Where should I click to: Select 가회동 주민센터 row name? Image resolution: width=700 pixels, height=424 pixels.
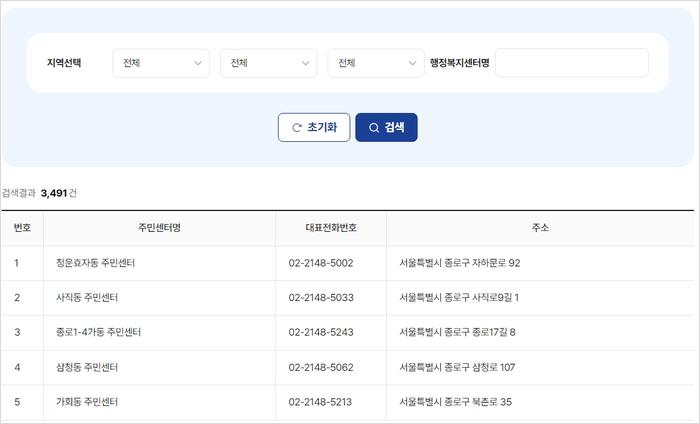[x=87, y=402]
